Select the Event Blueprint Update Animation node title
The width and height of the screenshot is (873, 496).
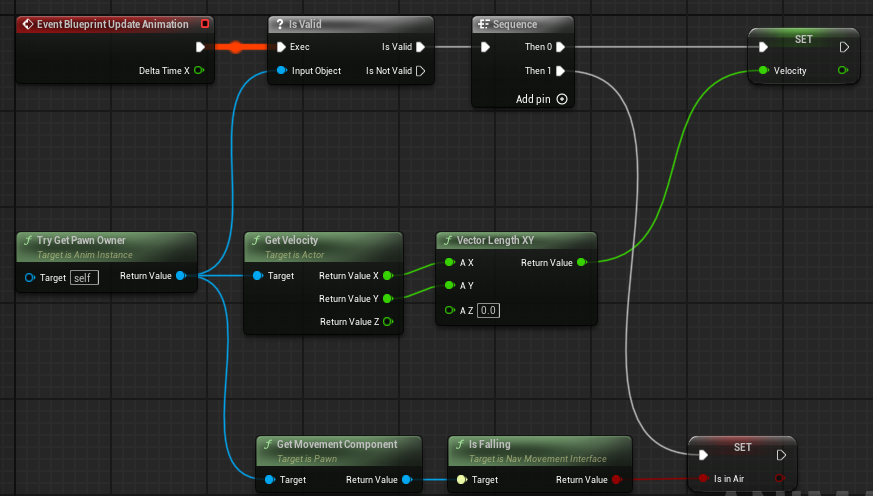coord(112,24)
